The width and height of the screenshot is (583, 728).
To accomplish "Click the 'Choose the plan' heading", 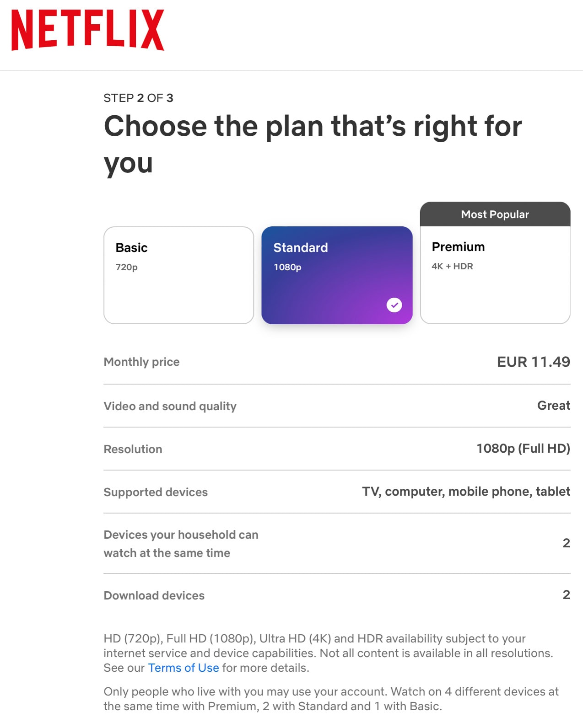I will 313,145.
